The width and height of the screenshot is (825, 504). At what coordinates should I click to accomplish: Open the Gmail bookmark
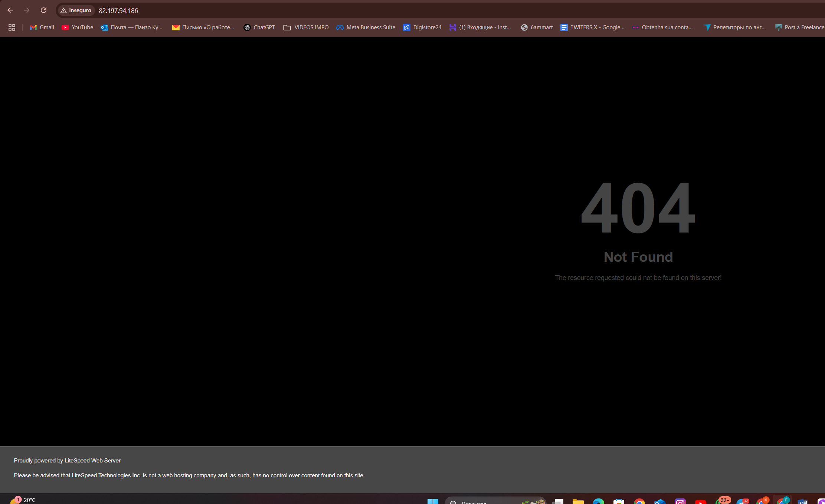(x=42, y=27)
